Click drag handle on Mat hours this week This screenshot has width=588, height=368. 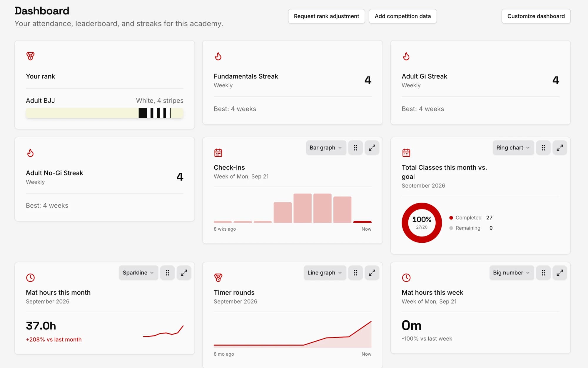[543, 273]
